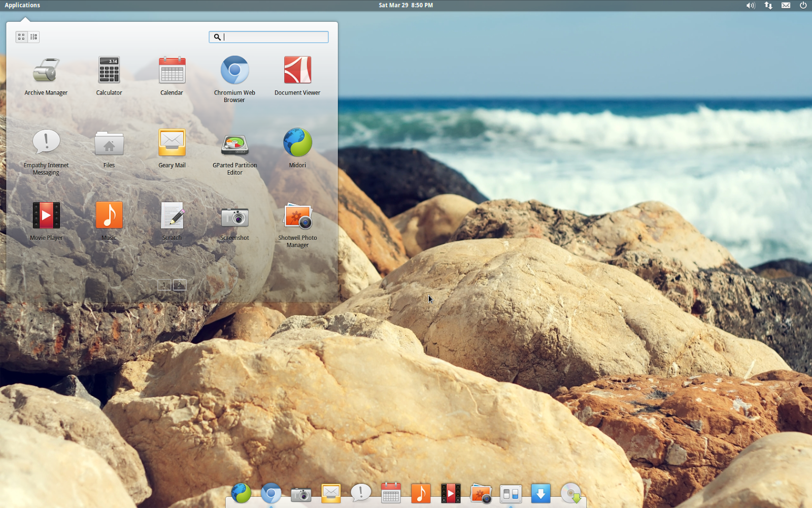Go to launcher page 1

(x=164, y=285)
